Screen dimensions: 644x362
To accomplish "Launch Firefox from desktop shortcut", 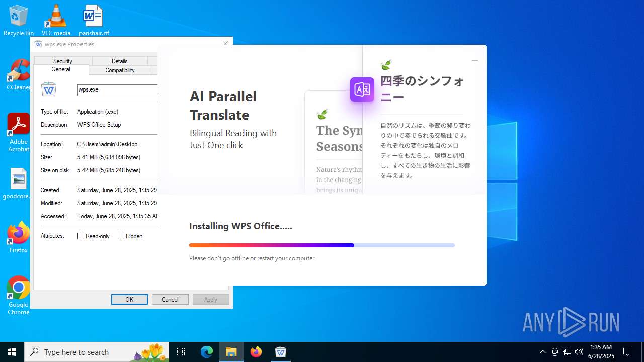I will click(18, 237).
